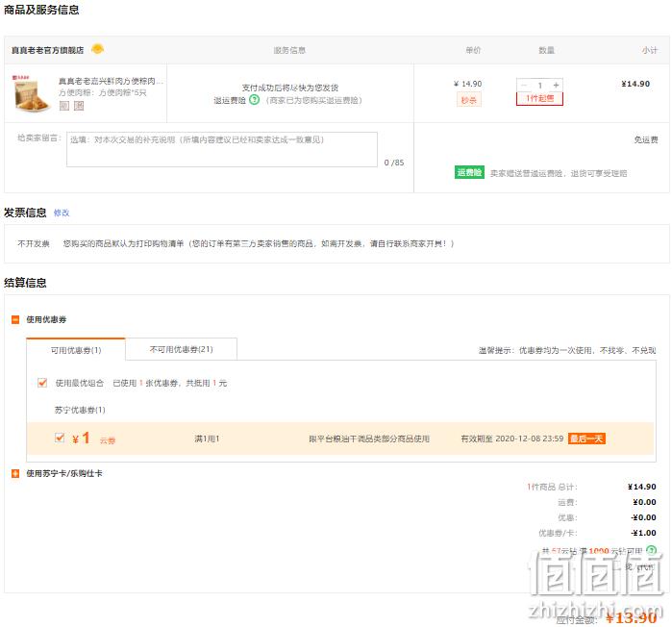Viewport: 672px width, 627px height.
Task: Click the 苏宁优惠券(1) heading
Action: pos(80,410)
